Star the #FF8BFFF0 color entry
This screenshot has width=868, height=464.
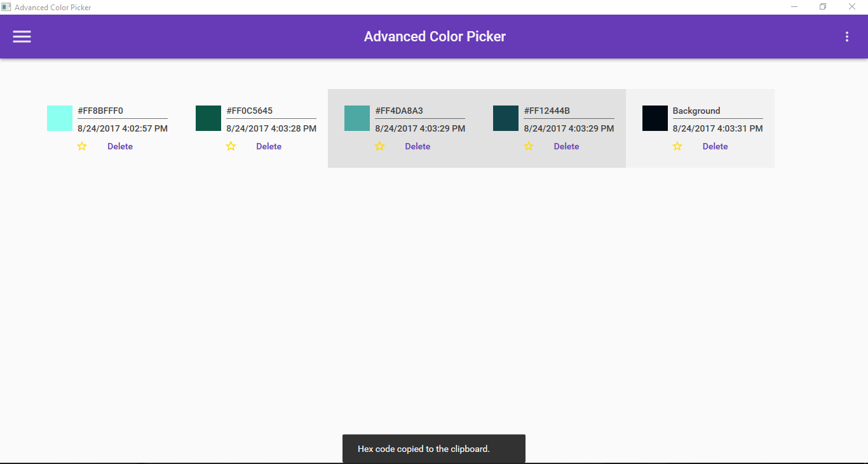tap(82, 146)
